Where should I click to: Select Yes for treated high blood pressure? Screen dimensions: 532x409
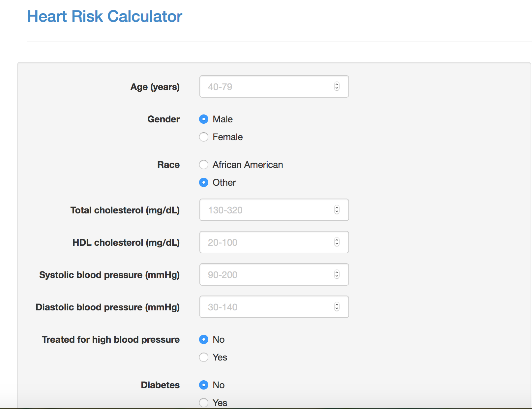coord(204,357)
